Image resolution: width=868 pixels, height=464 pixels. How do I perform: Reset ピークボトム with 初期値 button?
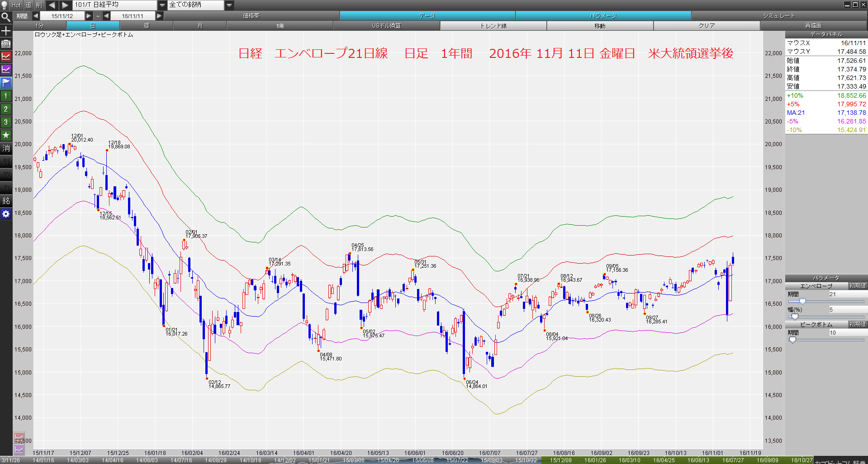(x=857, y=324)
